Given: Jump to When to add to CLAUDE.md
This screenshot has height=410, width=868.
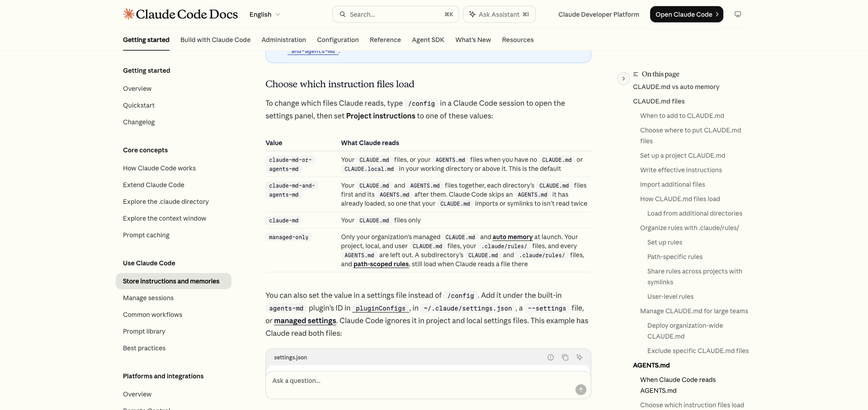Looking at the screenshot, I should (682, 116).
